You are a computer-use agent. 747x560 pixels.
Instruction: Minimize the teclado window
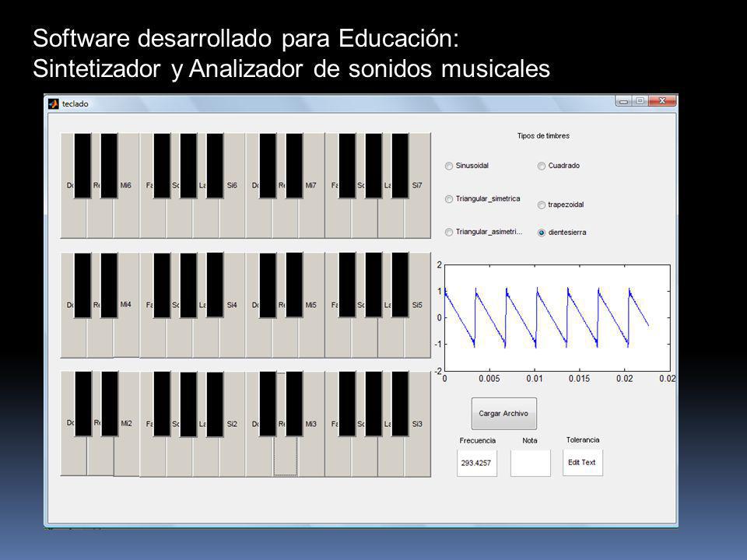623,101
